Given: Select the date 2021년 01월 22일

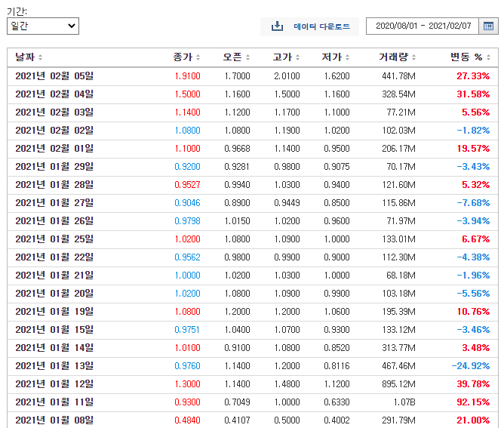Looking at the screenshot, I should pos(54,257).
